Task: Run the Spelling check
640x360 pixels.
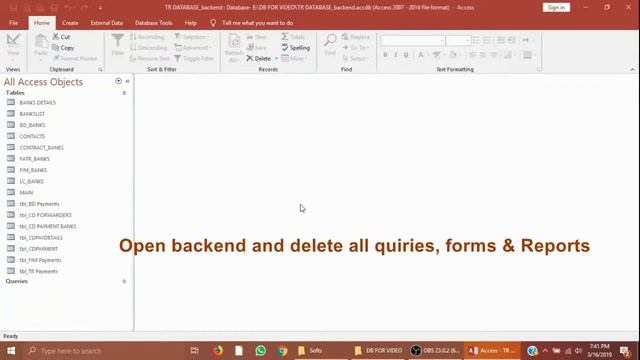Action: (x=295, y=48)
